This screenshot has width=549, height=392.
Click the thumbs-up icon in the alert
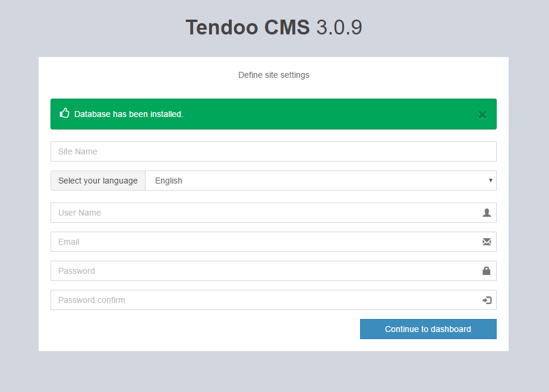coord(64,113)
